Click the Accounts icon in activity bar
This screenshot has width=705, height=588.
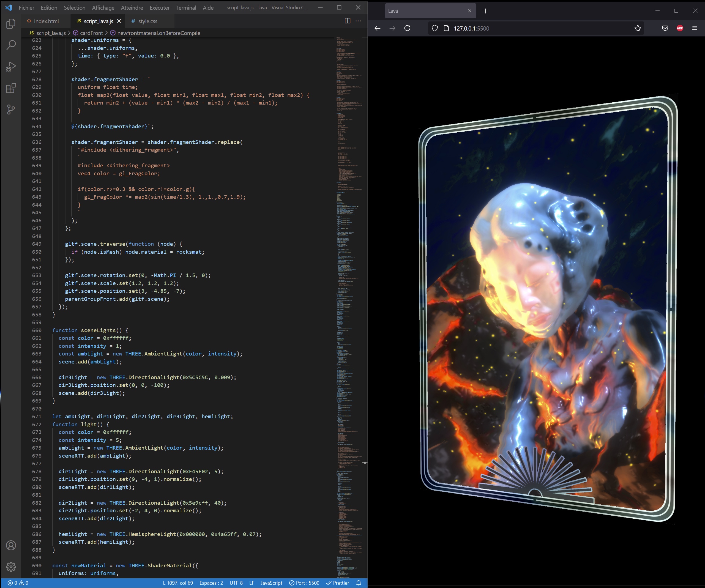(x=11, y=545)
